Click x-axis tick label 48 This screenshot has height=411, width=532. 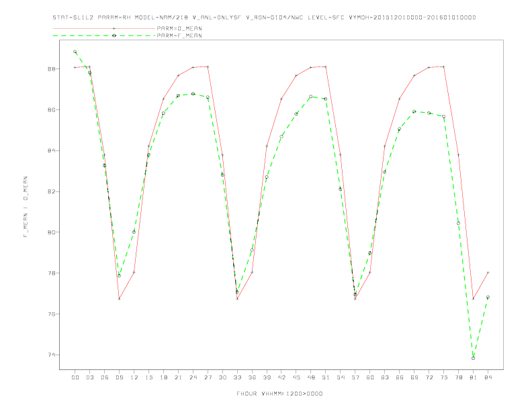click(x=311, y=377)
